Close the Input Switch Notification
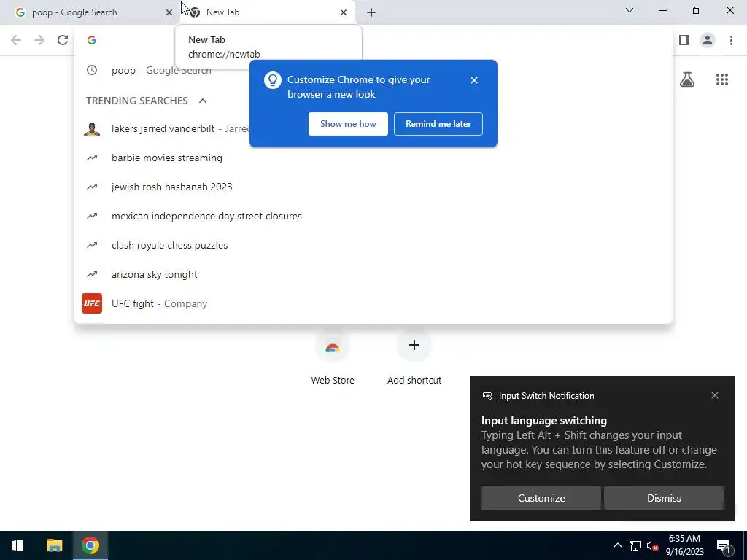The height and width of the screenshot is (560, 747). pos(715,395)
